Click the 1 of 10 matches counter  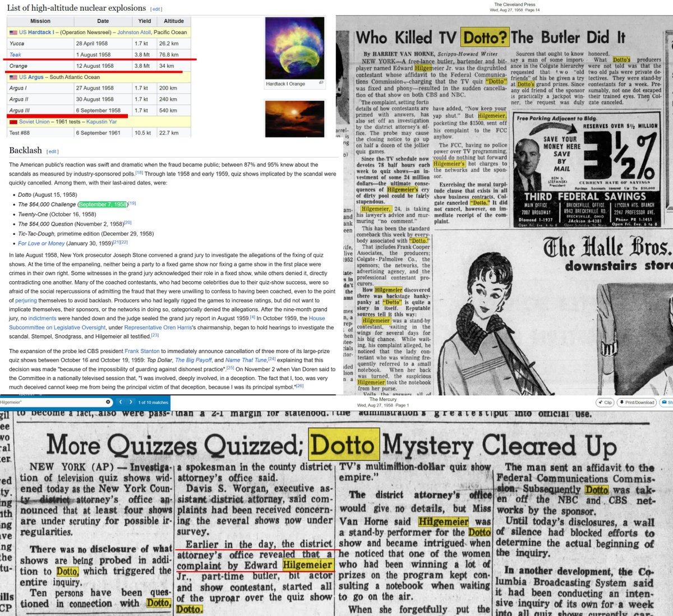coord(154,402)
